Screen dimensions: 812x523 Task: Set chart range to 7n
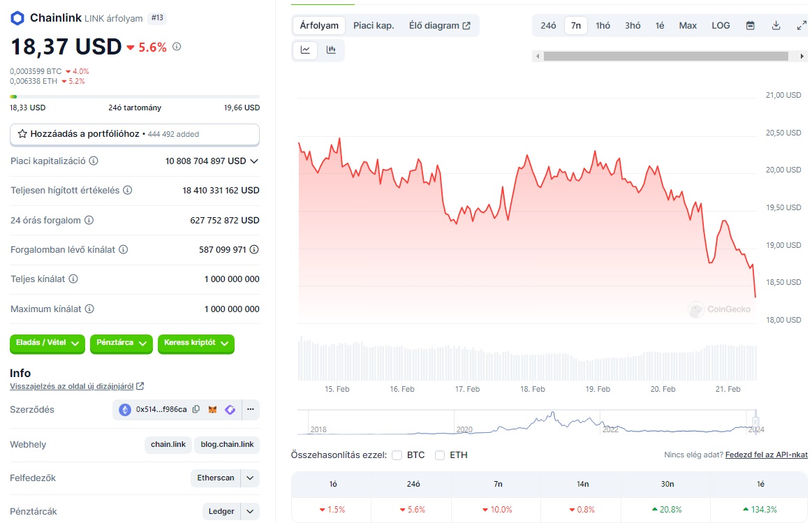pos(576,25)
